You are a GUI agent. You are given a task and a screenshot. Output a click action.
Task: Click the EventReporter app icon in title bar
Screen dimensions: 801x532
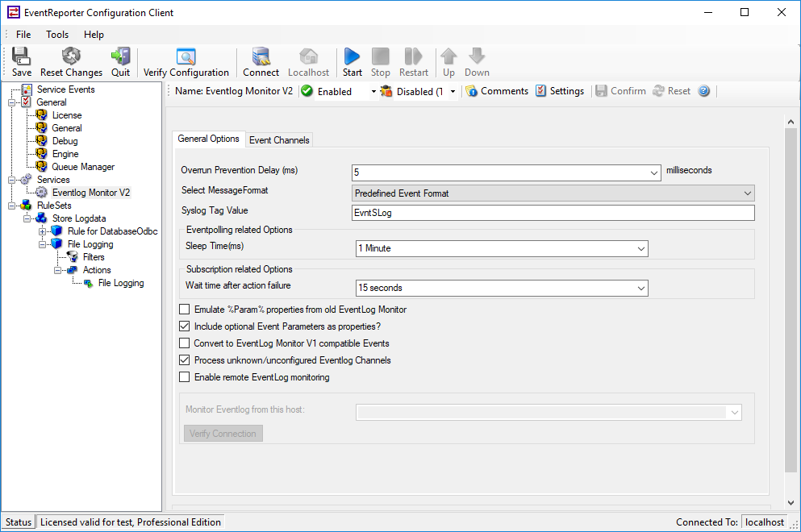point(13,12)
